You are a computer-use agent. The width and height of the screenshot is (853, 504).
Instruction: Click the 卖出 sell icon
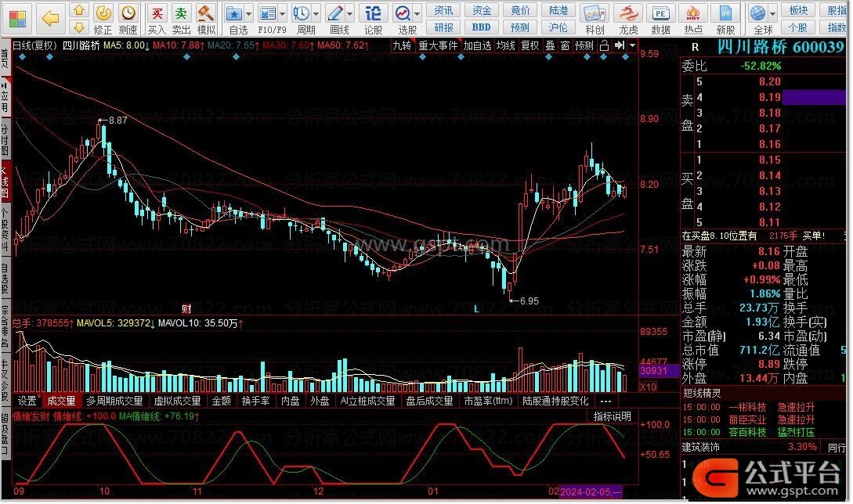pyautogui.click(x=181, y=19)
